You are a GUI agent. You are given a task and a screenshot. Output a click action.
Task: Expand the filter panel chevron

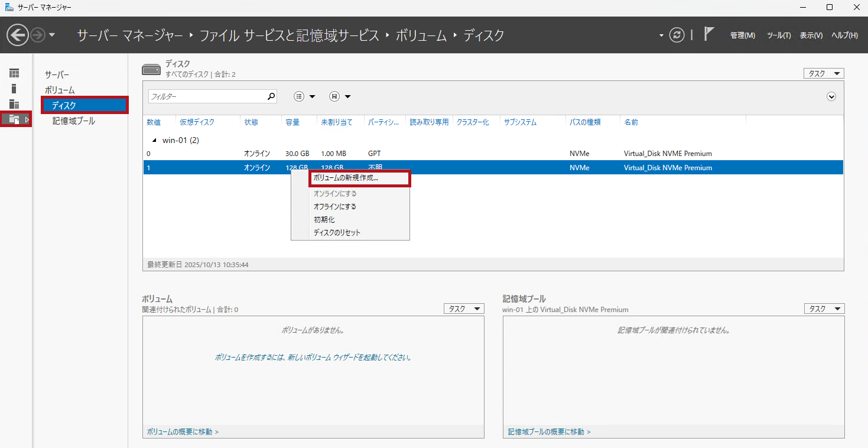pyautogui.click(x=831, y=96)
